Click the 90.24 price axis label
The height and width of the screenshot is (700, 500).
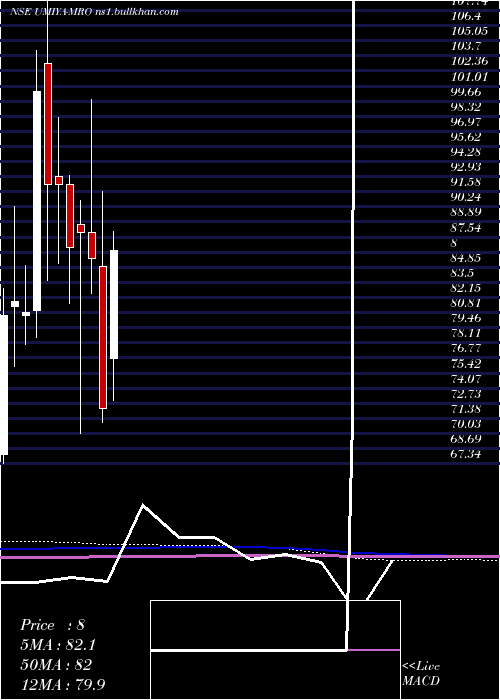click(467, 197)
